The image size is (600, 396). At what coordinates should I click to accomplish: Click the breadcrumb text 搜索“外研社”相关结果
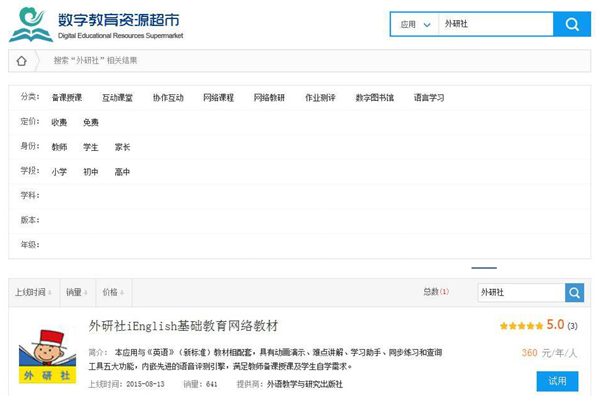pyautogui.click(x=95, y=60)
